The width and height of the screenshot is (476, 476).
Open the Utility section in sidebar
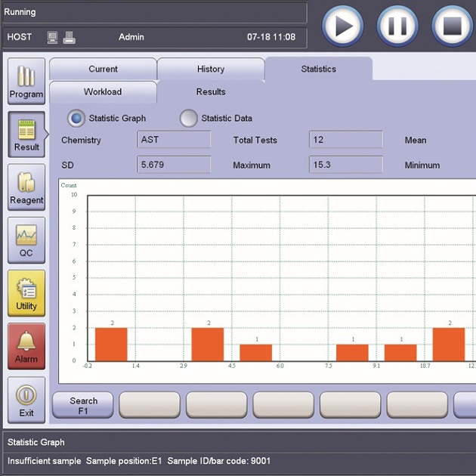26,293
